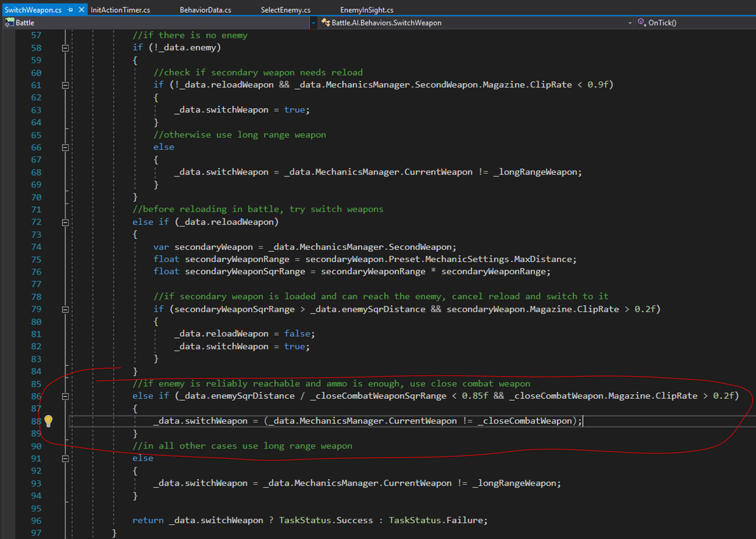Switch to the BehaviorData.cs tab
The image size is (756, 539).
click(206, 9)
